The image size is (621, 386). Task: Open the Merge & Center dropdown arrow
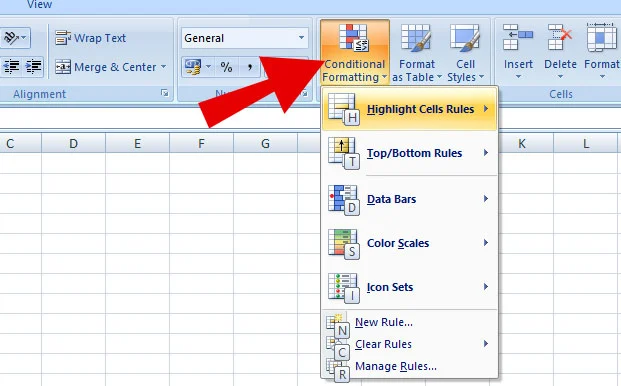[164, 67]
